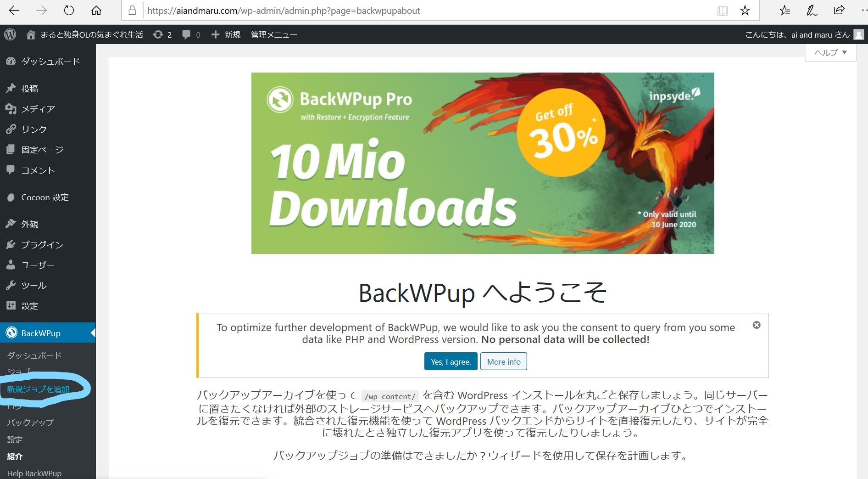Expand the ヘルプ help dropdown
Screen dimensions: 868x479
pyautogui.click(x=831, y=52)
